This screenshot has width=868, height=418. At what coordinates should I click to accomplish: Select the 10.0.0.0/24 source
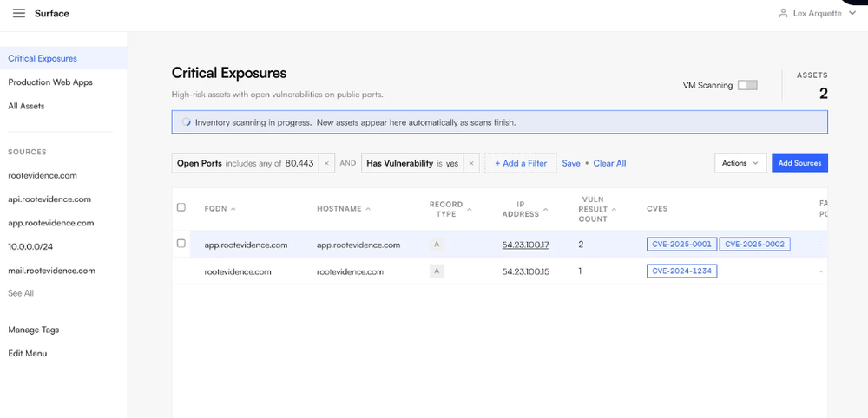(30, 246)
